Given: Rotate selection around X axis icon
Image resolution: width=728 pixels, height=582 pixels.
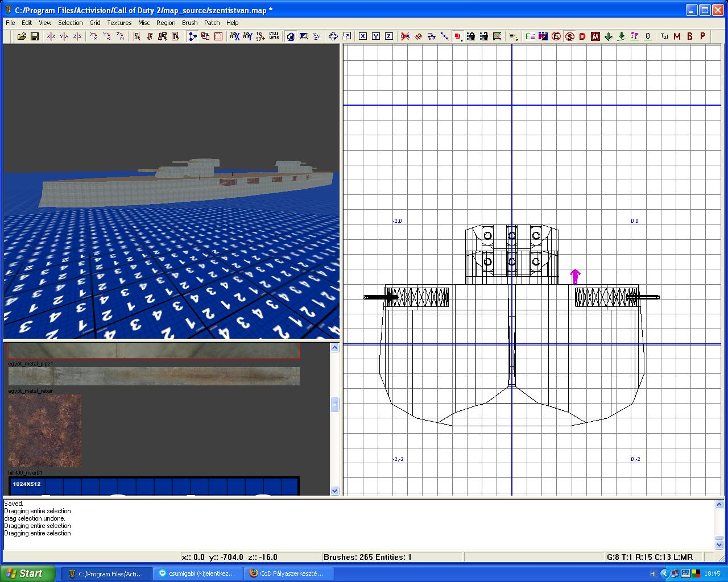Looking at the screenshot, I should coord(94,36).
